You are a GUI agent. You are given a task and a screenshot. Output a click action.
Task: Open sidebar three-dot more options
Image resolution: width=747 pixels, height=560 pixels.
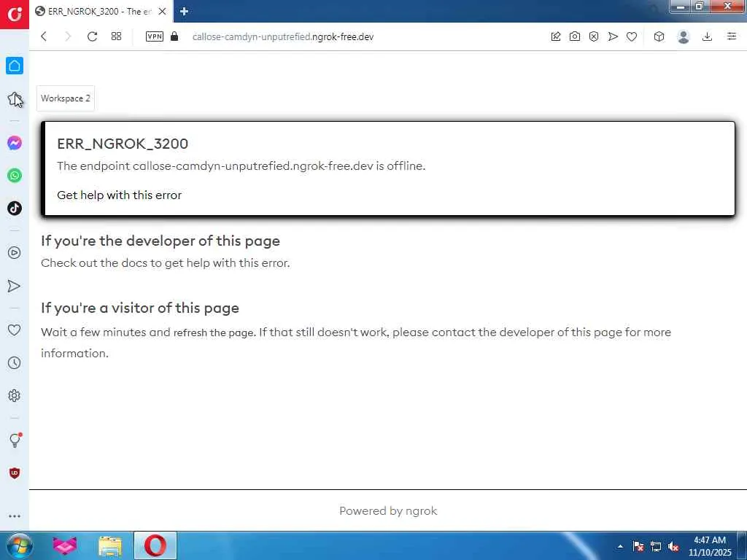click(15, 516)
